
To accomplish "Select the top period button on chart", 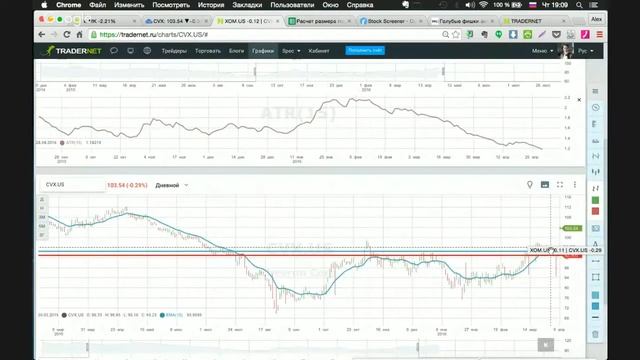I will pyautogui.click(x=42, y=200).
